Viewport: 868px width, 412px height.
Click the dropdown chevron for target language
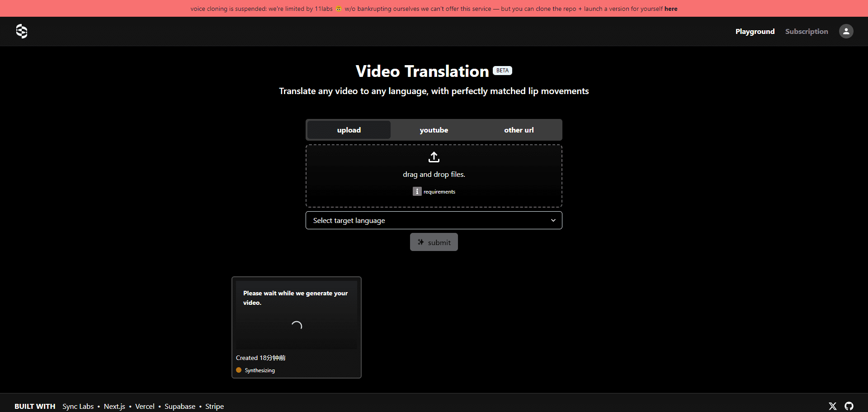coord(553,220)
